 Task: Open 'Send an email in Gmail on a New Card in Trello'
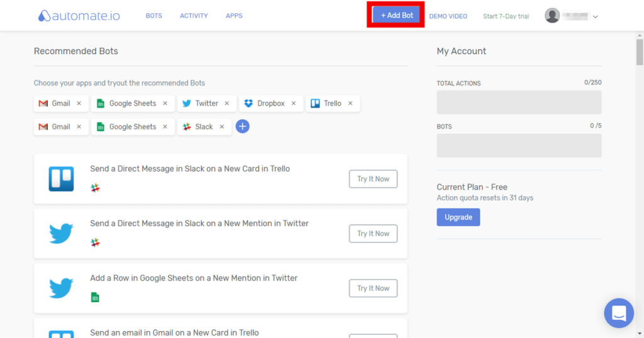(174, 333)
